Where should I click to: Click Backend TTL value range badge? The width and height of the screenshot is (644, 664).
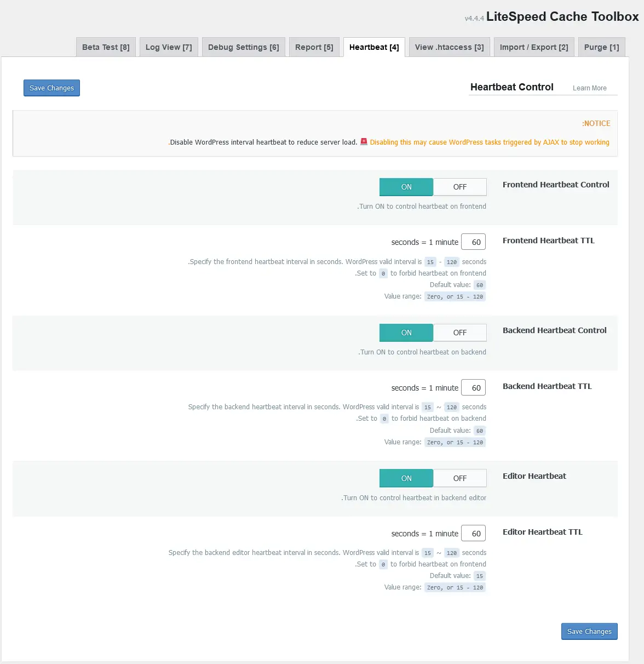(455, 442)
